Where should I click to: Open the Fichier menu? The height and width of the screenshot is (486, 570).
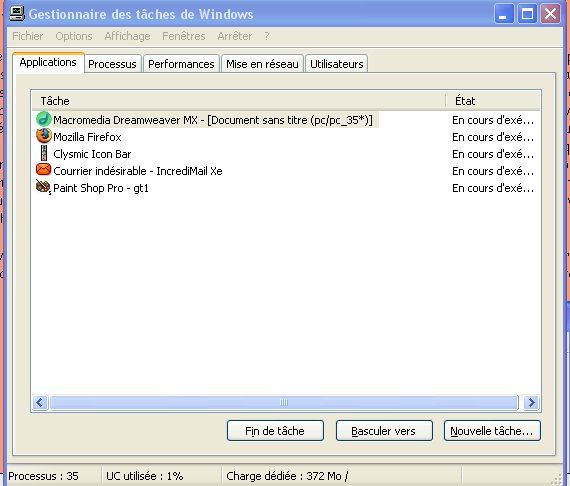coord(28,36)
